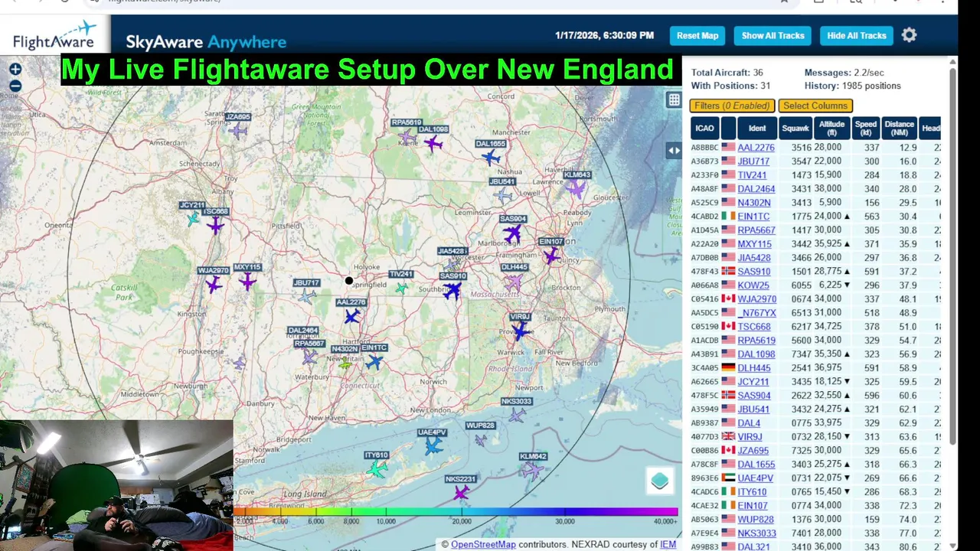Select the UAE4PV aircraft icon on map
Image resolution: width=980 pixels, height=551 pixels.
433,445
